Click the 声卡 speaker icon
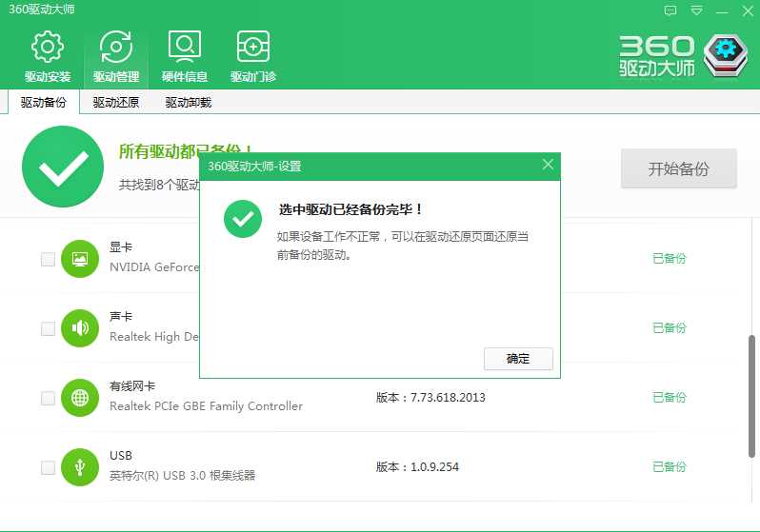This screenshot has height=532, width=760. pyautogui.click(x=80, y=328)
